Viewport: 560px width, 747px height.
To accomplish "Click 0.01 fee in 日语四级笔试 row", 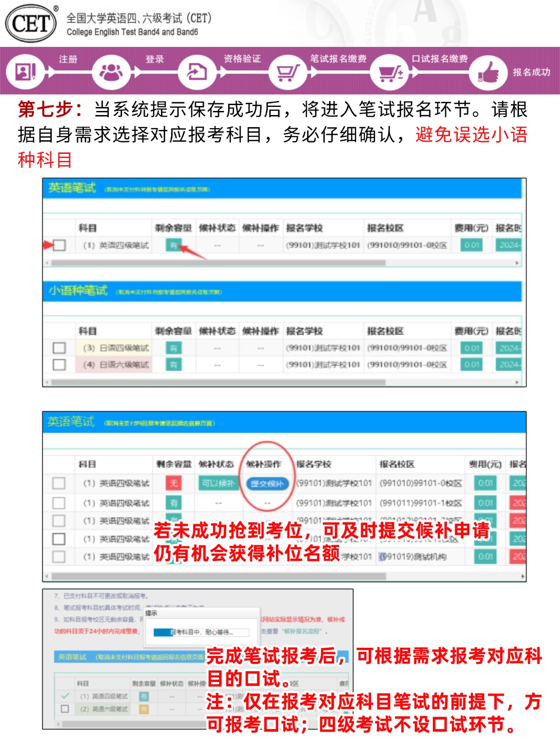I will click(x=472, y=348).
